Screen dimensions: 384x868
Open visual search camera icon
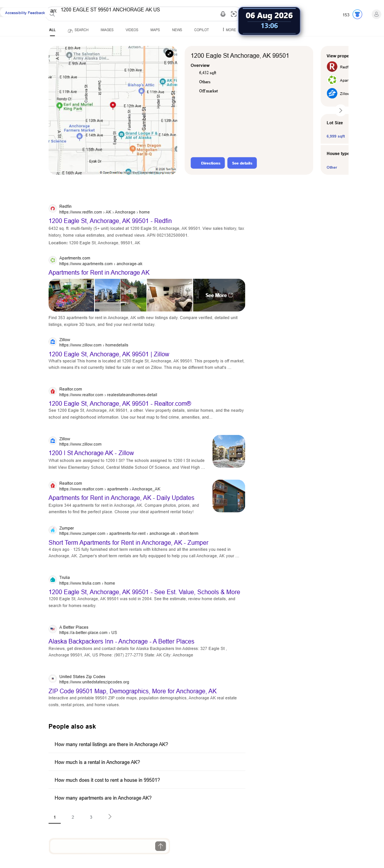coord(234,14)
